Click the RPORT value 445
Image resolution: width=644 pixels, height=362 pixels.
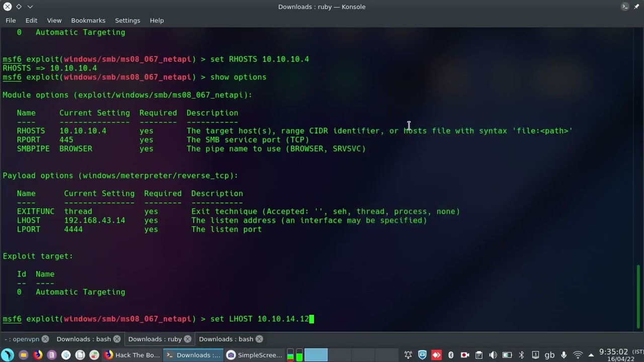pyautogui.click(x=66, y=140)
